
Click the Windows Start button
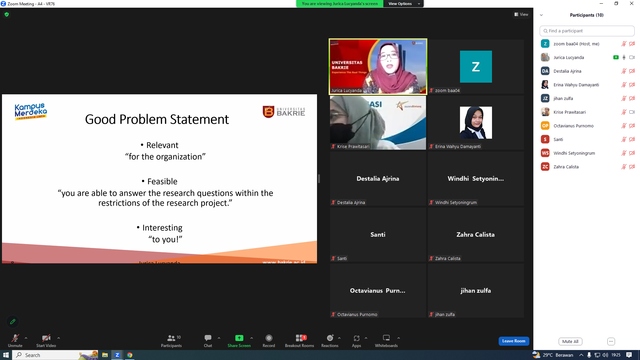tap(6, 355)
